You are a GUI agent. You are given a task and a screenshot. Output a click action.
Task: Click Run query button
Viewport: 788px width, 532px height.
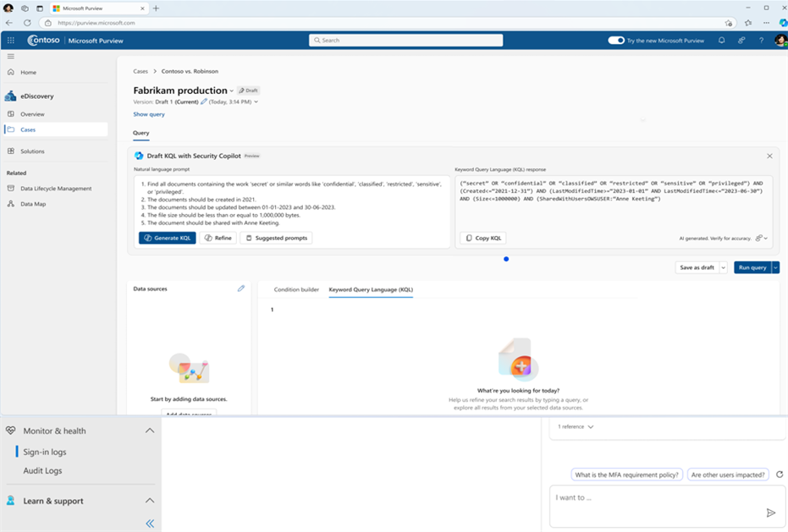[x=752, y=268]
